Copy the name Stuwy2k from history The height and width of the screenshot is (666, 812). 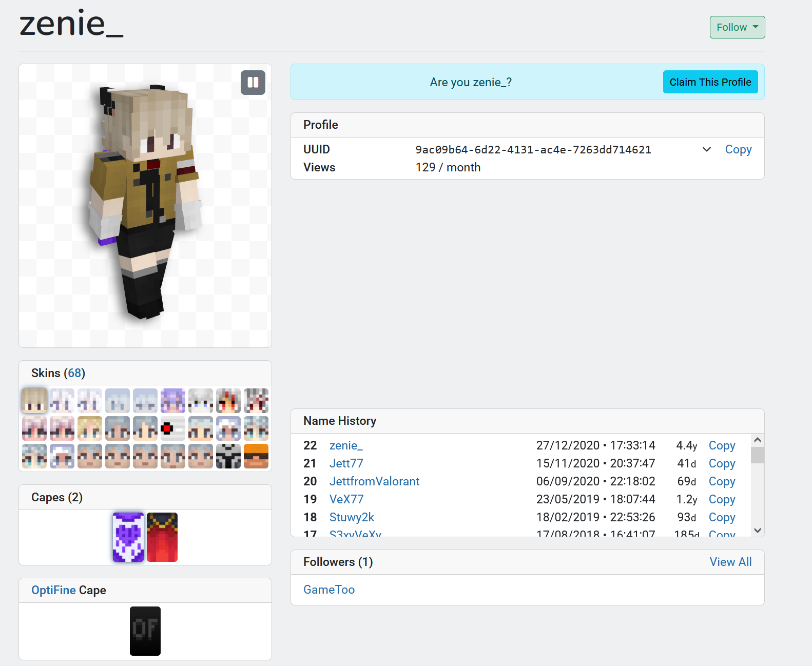coord(722,517)
